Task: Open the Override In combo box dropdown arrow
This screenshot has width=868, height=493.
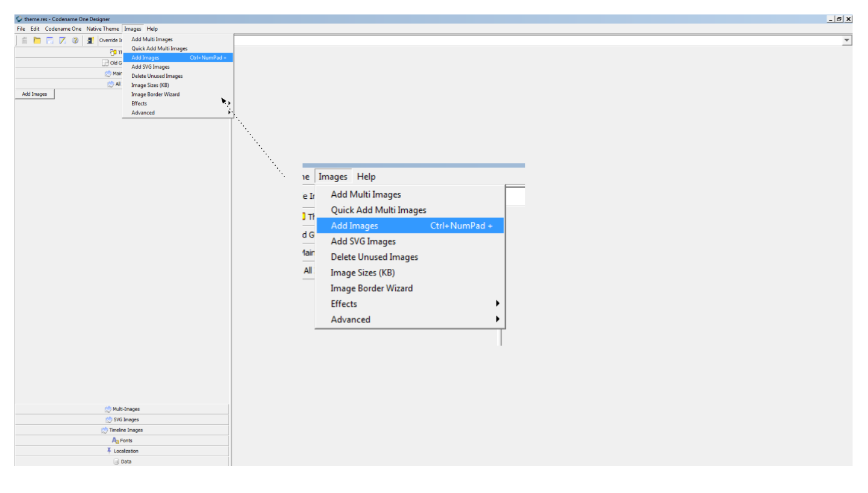Action: click(x=847, y=40)
